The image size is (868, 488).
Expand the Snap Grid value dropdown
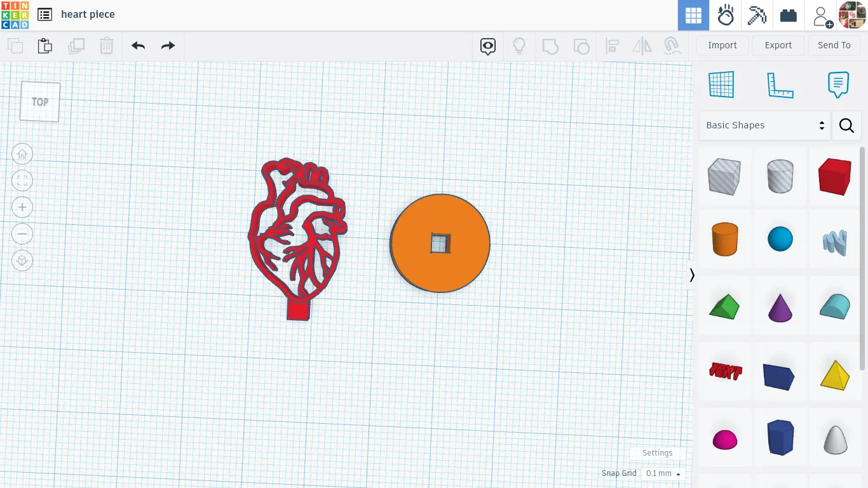pos(663,473)
